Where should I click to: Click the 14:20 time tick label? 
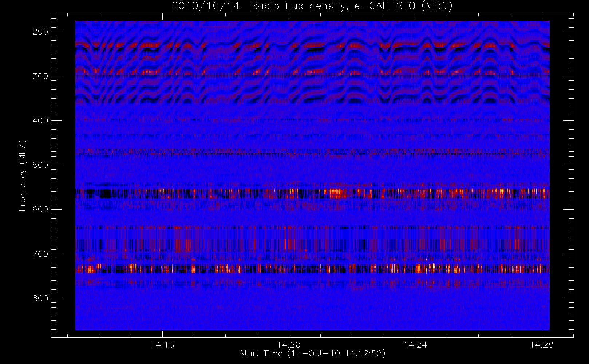[x=289, y=345]
